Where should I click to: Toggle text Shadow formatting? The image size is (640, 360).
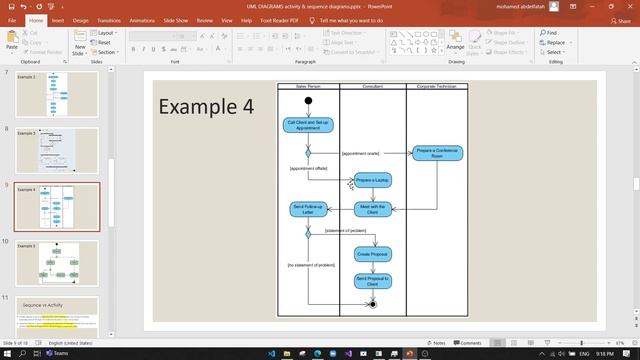pos(164,49)
